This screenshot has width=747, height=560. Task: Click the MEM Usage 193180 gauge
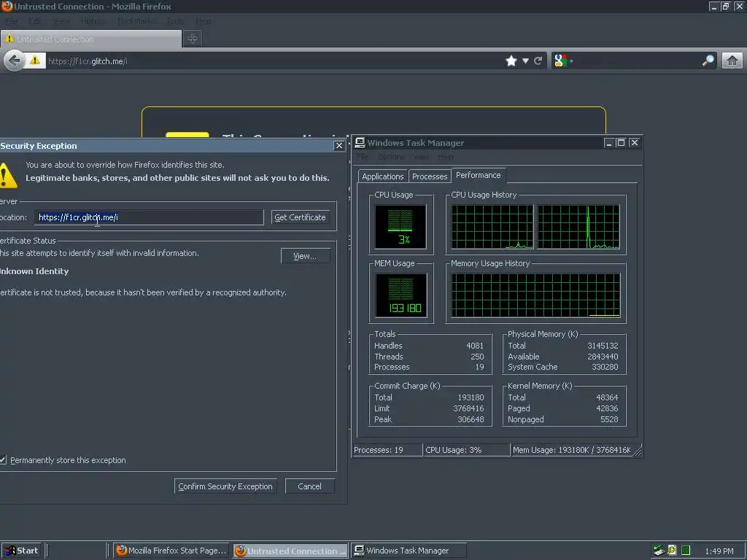click(400, 295)
